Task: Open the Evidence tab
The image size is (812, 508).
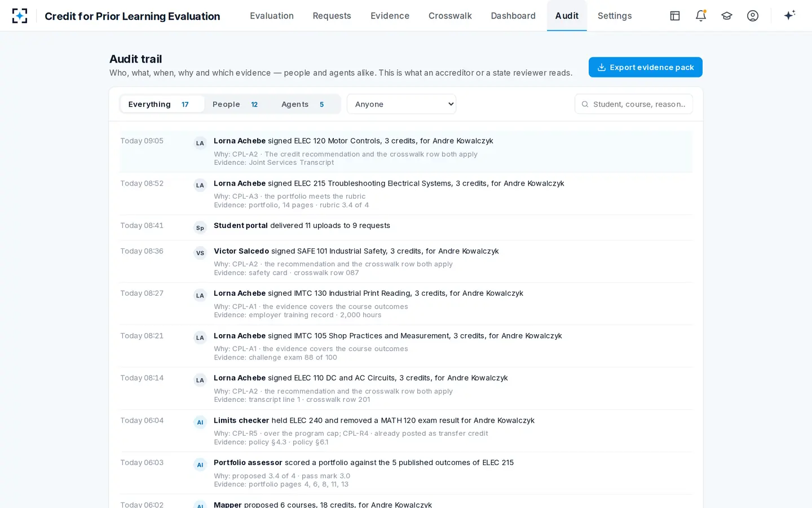Action: tap(390, 16)
